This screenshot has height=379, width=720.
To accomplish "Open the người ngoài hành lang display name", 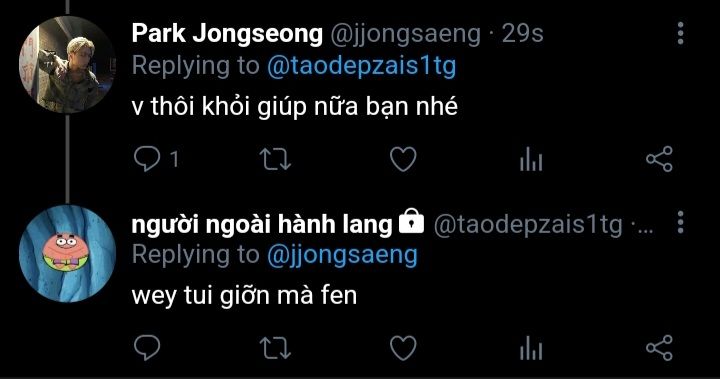I will click(262, 225).
